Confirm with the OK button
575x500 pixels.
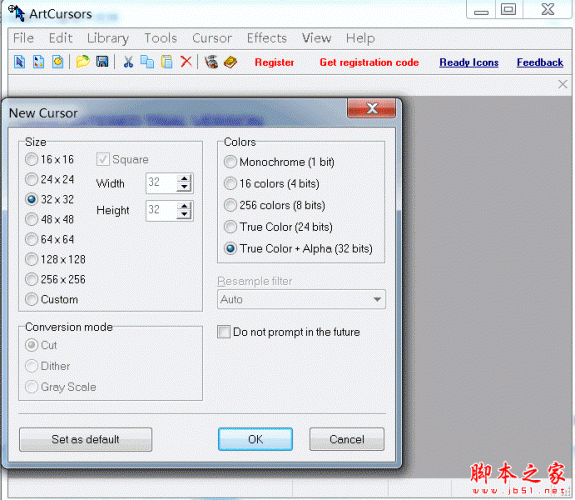pos(255,439)
